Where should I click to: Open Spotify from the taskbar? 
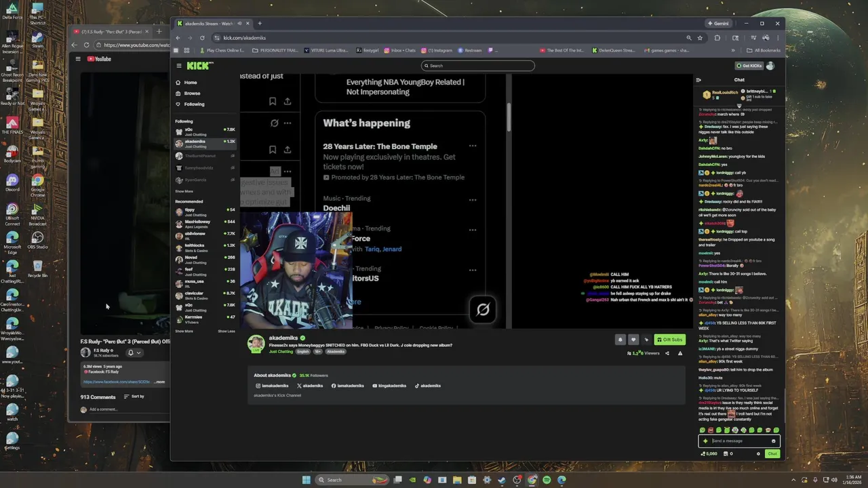point(547,480)
